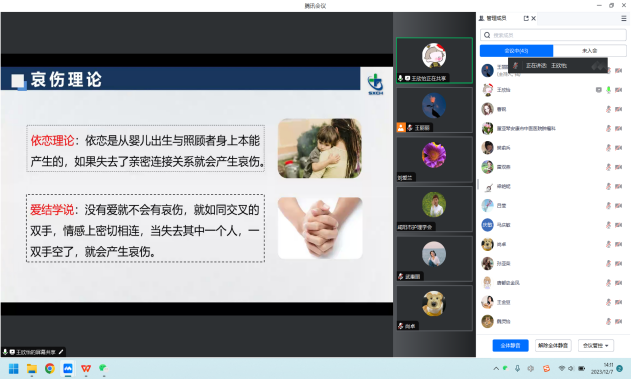Screen dimensions: 631x379
Task: Select the purple flower participant video tile
Action: 434,159
